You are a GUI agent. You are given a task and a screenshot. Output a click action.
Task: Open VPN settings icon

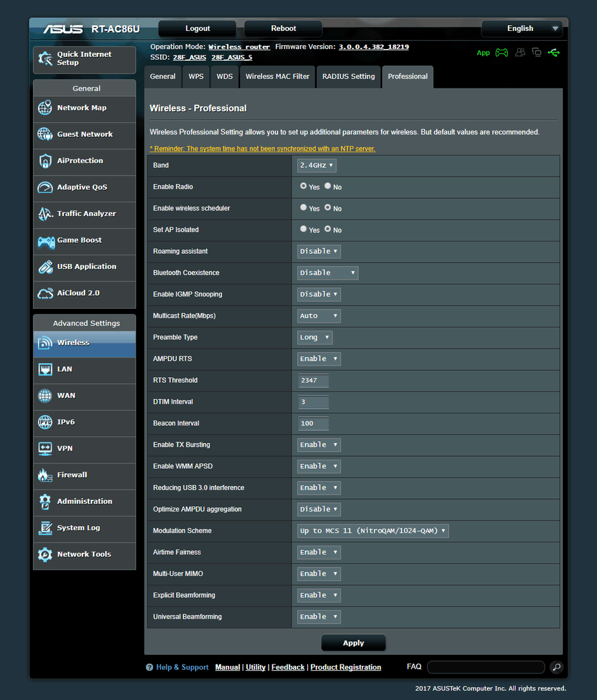pos(45,448)
